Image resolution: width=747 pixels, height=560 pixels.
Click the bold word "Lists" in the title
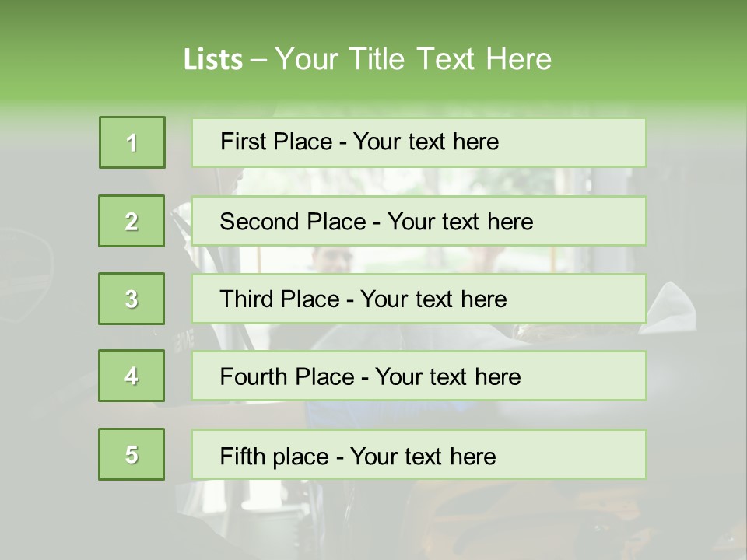[212, 59]
